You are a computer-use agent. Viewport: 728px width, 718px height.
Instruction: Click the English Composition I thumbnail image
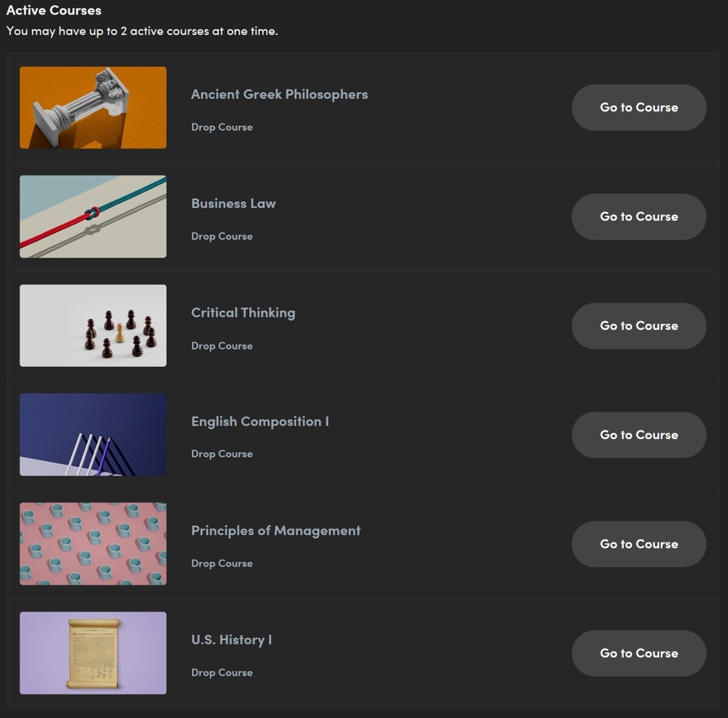(x=92, y=435)
